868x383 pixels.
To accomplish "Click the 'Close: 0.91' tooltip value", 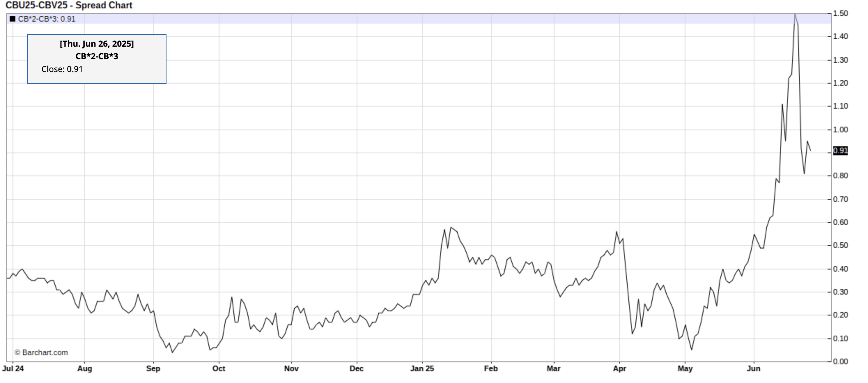I will (x=62, y=69).
